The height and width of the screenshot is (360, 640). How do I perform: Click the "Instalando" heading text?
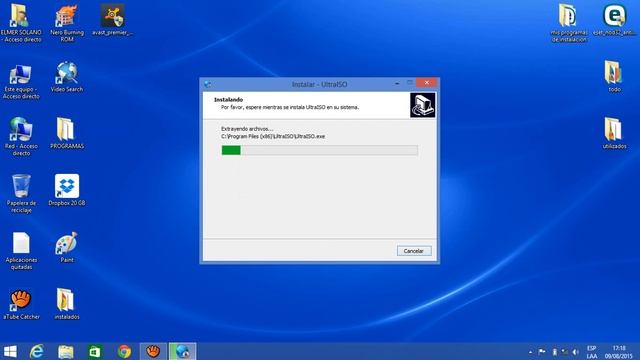229,100
